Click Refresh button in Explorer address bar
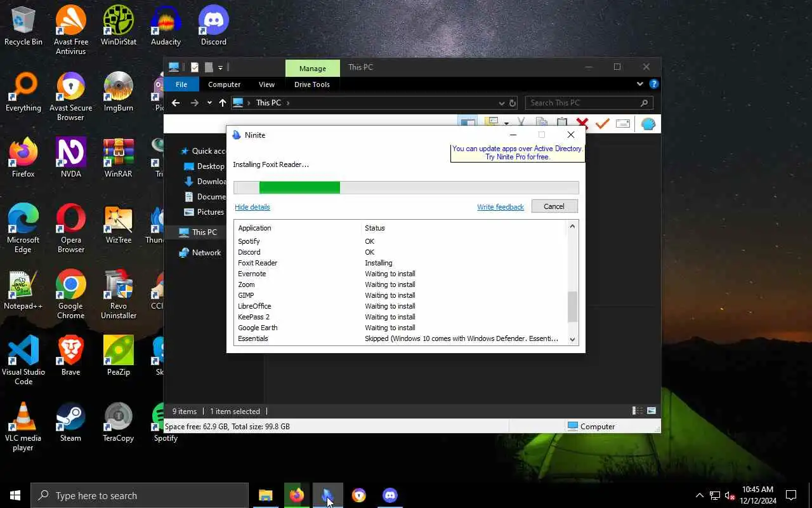The image size is (812, 508). click(513, 103)
